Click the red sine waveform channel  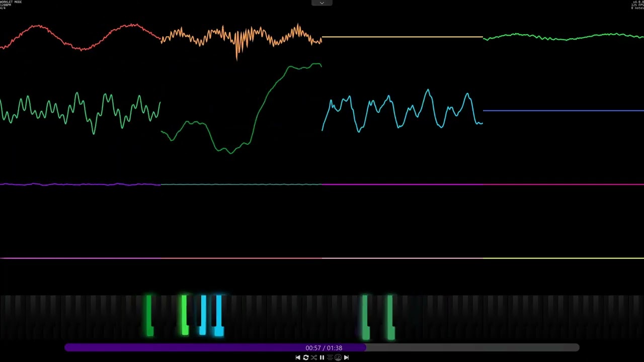click(x=80, y=37)
